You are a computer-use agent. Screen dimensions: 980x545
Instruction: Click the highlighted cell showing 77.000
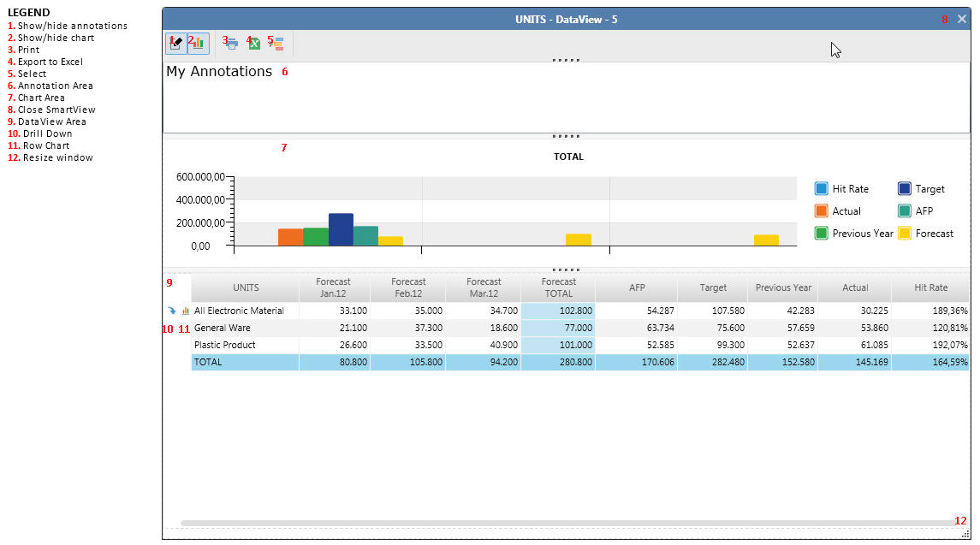coord(558,328)
